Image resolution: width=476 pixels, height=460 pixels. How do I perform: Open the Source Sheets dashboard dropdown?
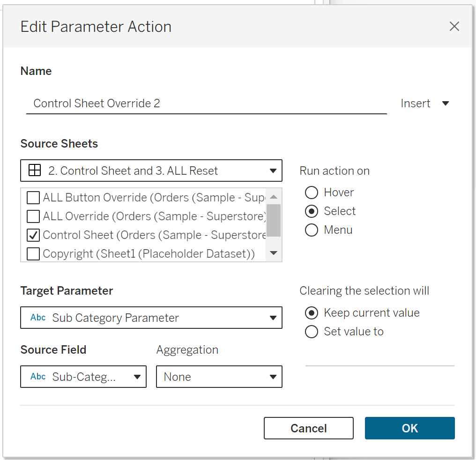click(x=151, y=171)
